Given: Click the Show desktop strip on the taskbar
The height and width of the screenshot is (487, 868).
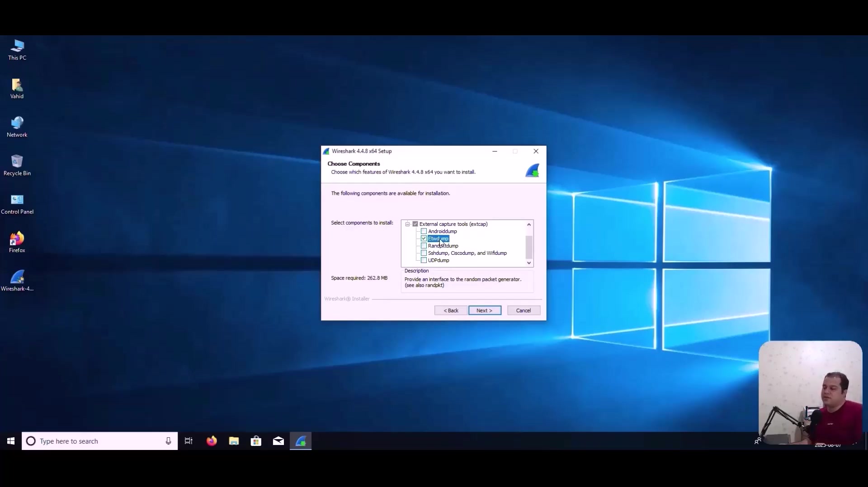Looking at the screenshot, I should tap(866, 441).
